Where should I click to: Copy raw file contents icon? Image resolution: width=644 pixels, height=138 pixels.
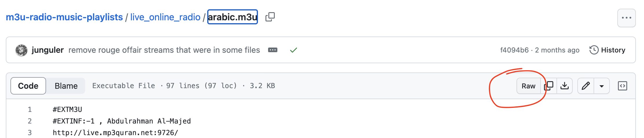[x=549, y=86]
